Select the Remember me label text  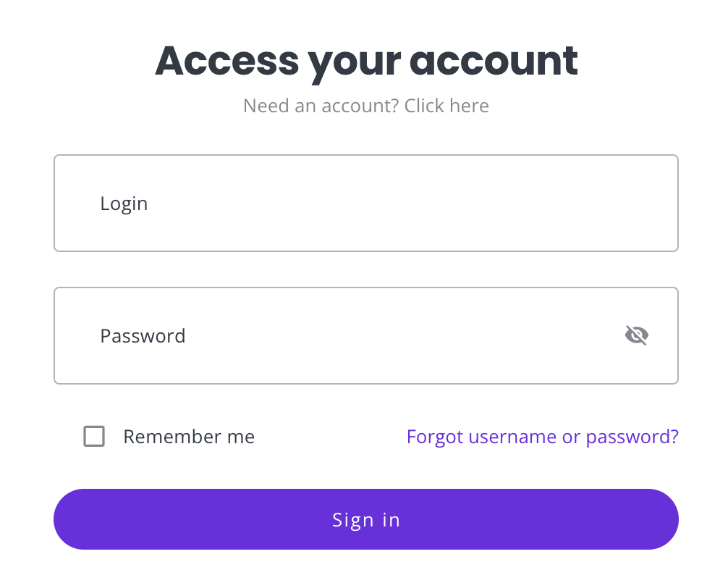point(189,437)
